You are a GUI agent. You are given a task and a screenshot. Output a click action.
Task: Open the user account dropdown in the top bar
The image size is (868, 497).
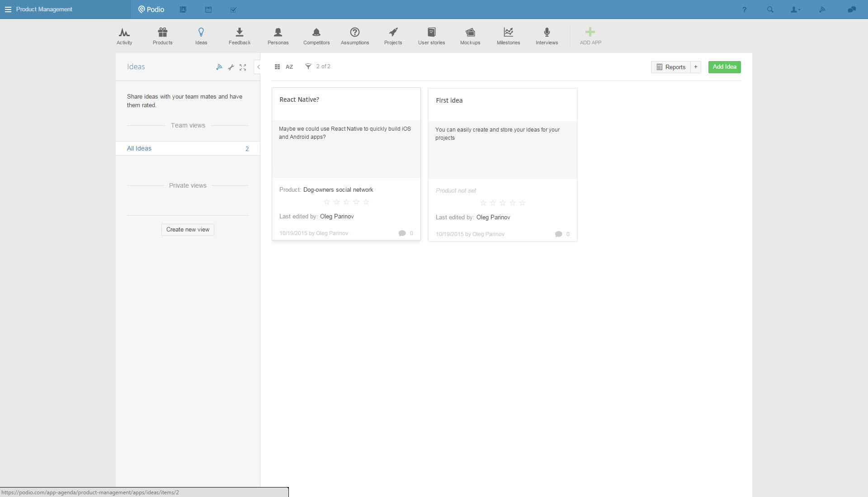point(795,9)
